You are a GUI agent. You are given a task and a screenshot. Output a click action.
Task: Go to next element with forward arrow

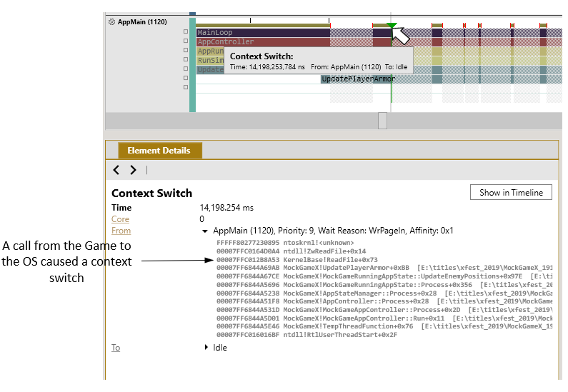(133, 170)
